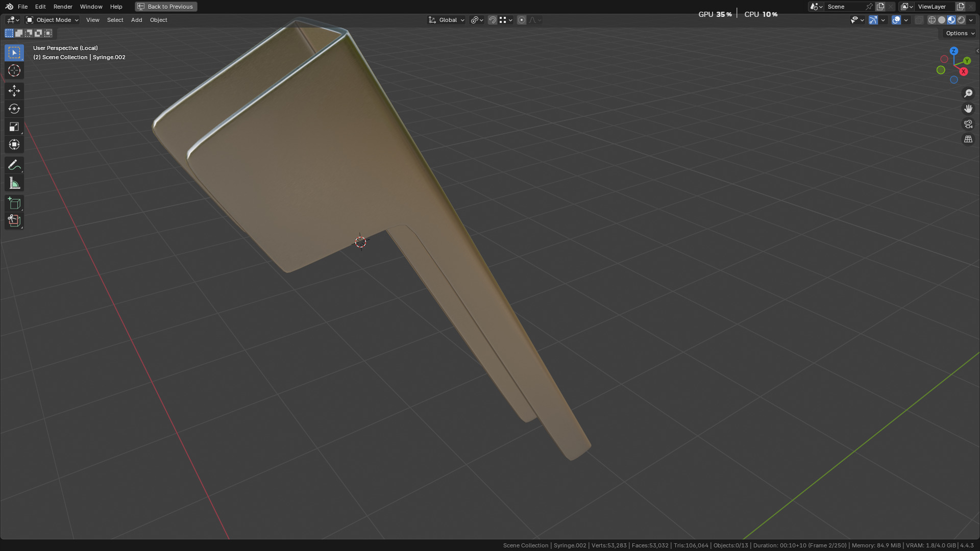Viewport: 980px width, 551px height.
Task: Open Global transform orientation dropdown
Action: pos(447,20)
